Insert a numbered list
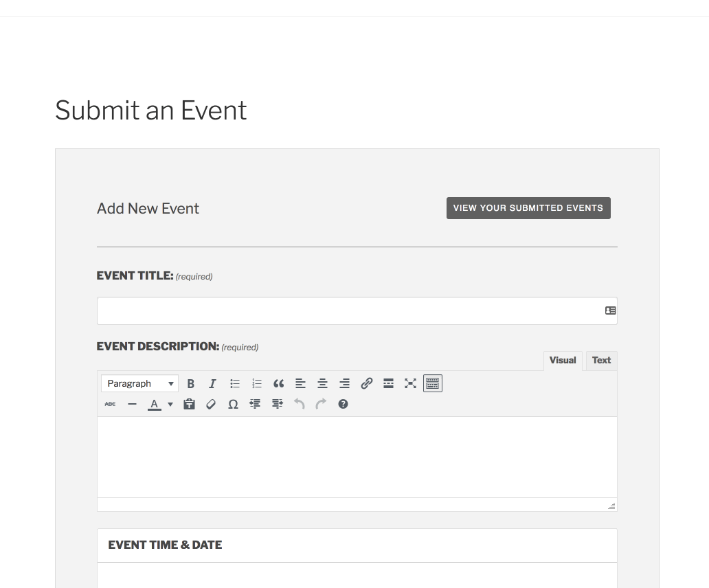The width and height of the screenshot is (709, 588). [x=257, y=383]
